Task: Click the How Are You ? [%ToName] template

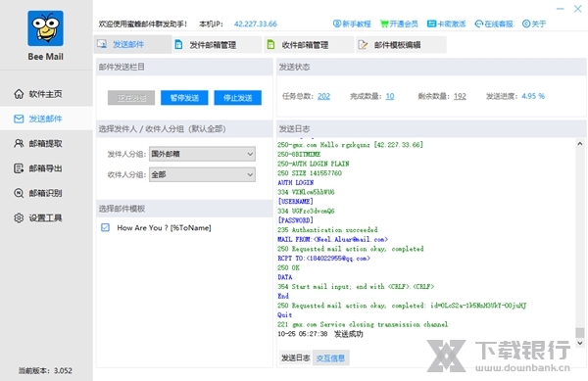Action: tap(164, 228)
